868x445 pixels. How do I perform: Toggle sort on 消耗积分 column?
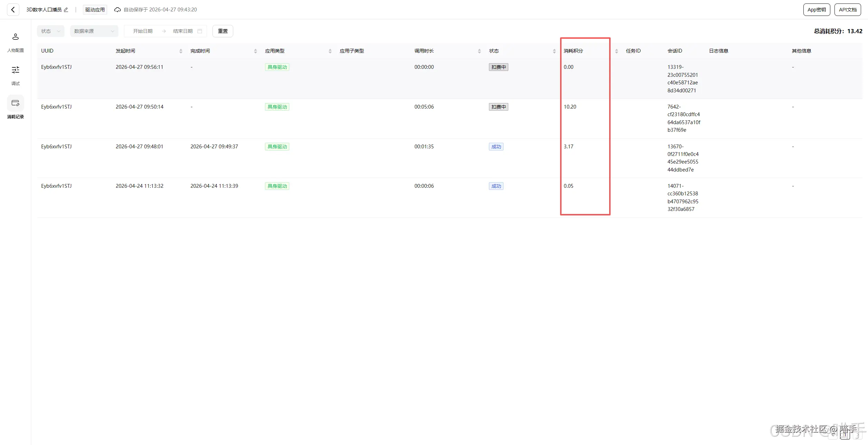coord(616,51)
